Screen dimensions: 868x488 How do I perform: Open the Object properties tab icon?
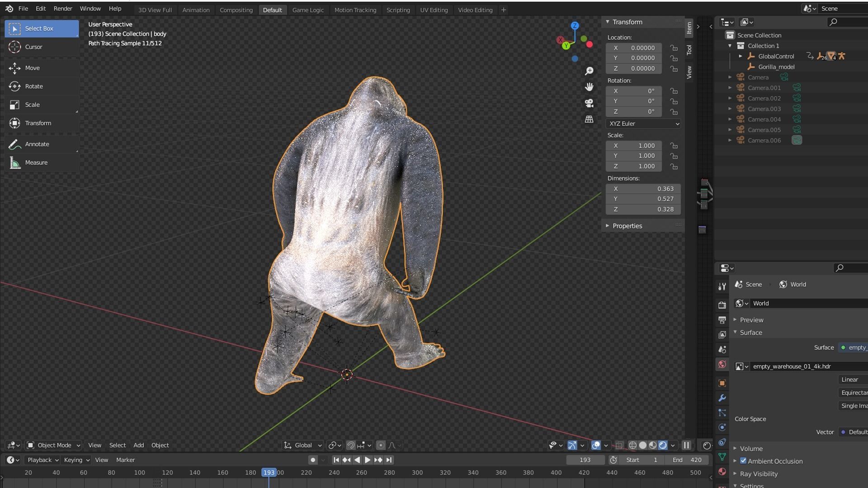(x=722, y=383)
